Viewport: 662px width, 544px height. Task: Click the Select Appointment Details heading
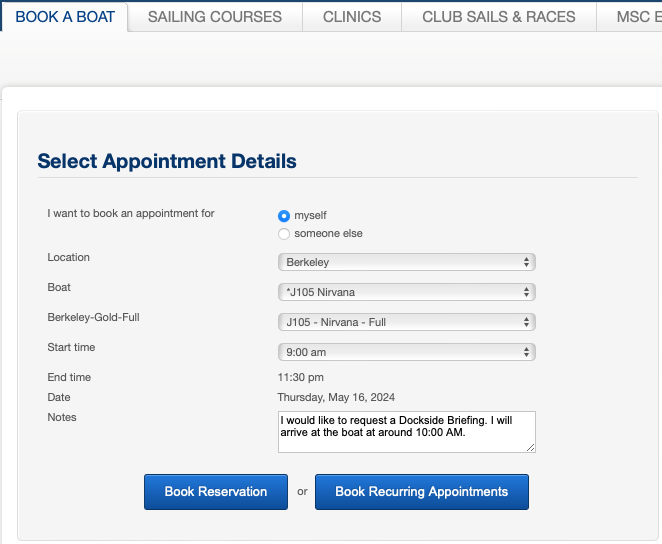(x=167, y=161)
